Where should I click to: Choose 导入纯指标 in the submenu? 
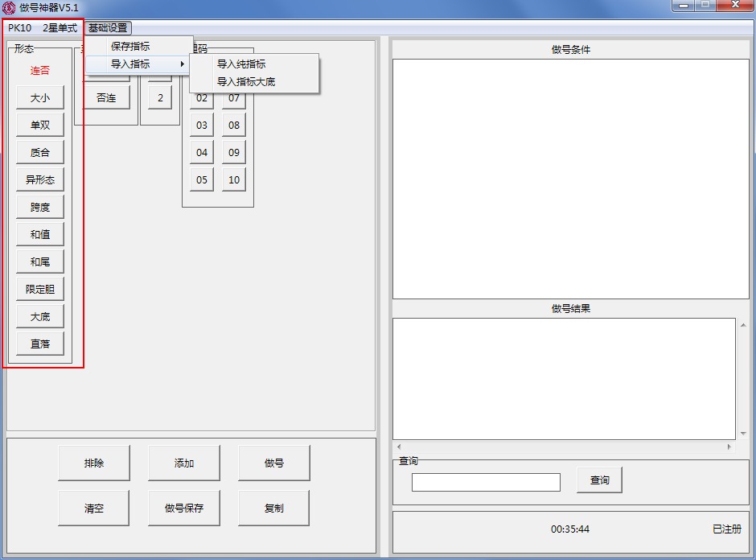click(241, 64)
